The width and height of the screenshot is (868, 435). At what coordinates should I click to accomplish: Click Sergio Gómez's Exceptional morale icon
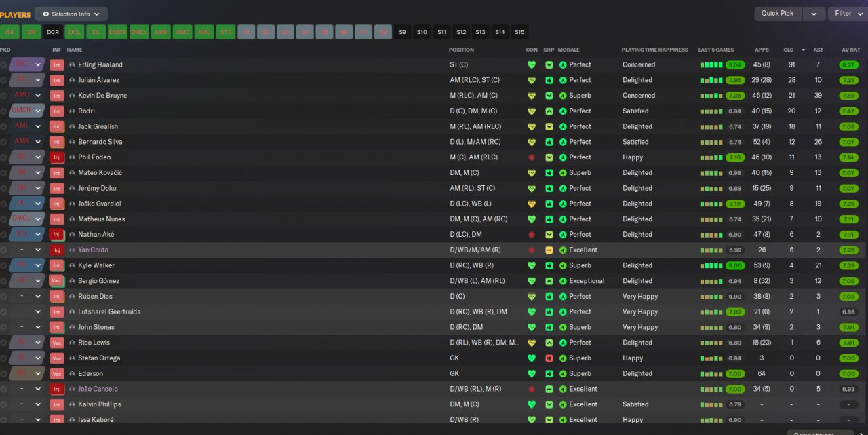(563, 281)
